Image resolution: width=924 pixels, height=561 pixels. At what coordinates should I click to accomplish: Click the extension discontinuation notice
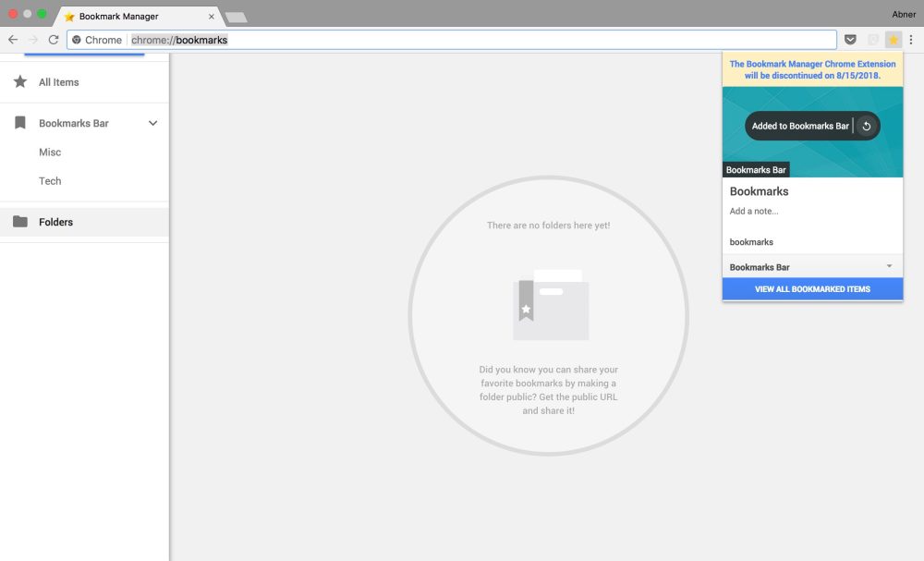811,69
